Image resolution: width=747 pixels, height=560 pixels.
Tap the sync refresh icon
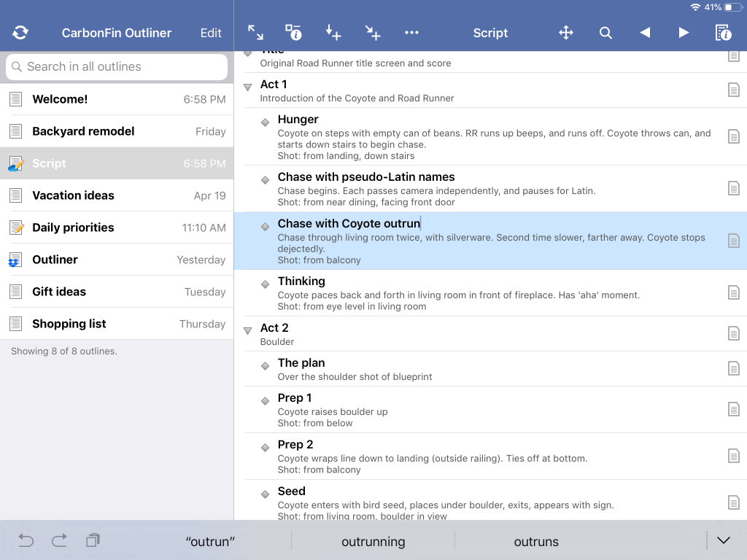point(20,32)
